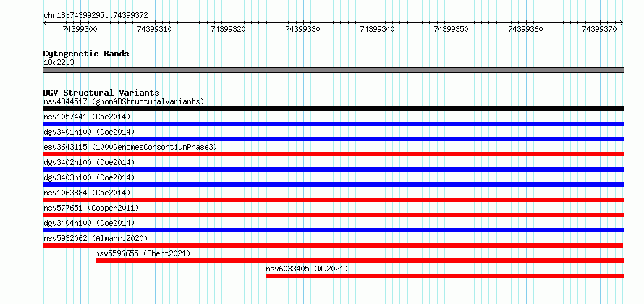Click the chr18:74399295..74399372 region label
The width and height of the screenshot is (644, 304).
96,16
